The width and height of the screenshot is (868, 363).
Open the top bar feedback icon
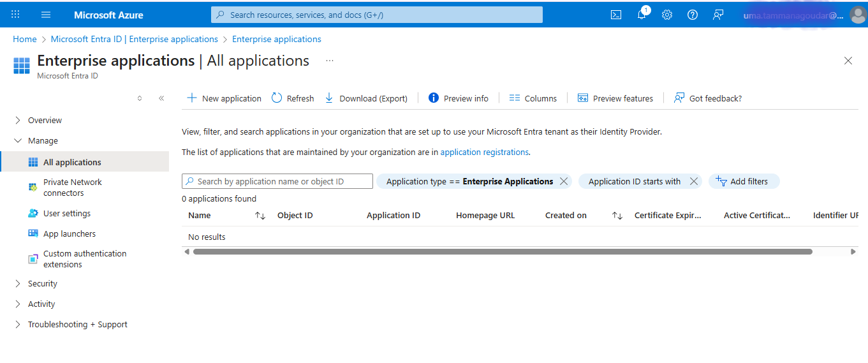pos(718,15)
